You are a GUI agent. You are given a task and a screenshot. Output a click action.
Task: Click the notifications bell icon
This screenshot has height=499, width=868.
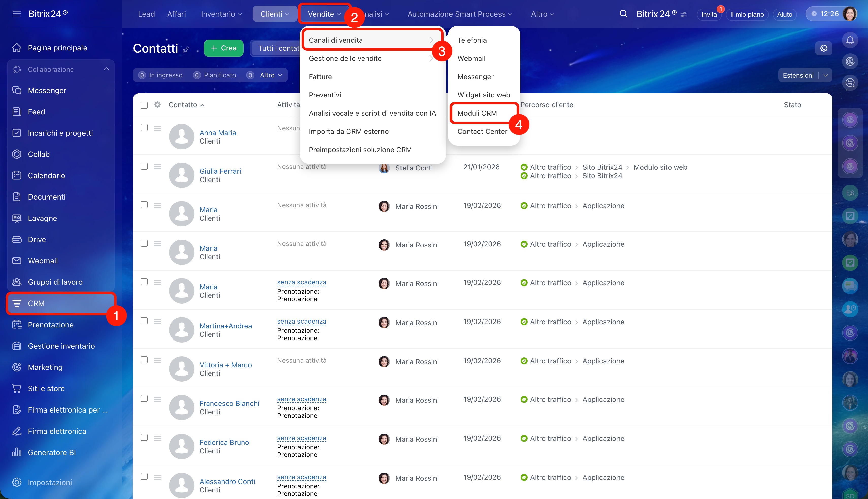click(x=850, y=40)
